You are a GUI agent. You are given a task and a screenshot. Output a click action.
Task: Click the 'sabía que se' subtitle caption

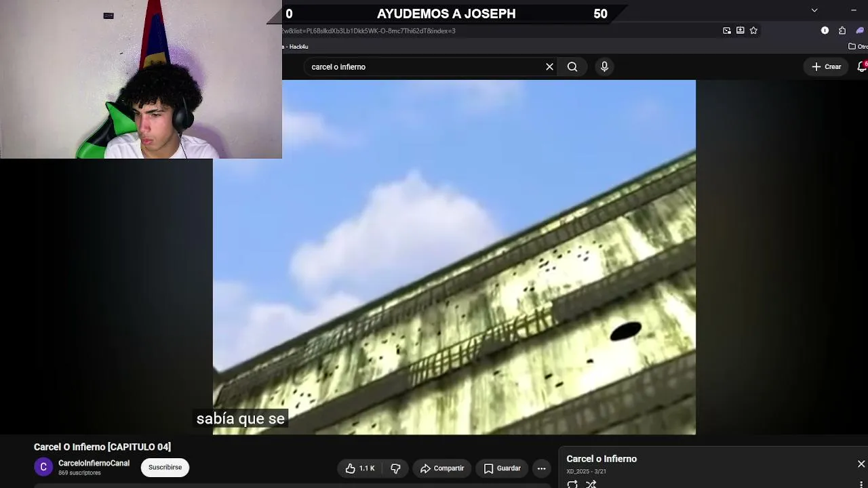(x=241, y=419)
